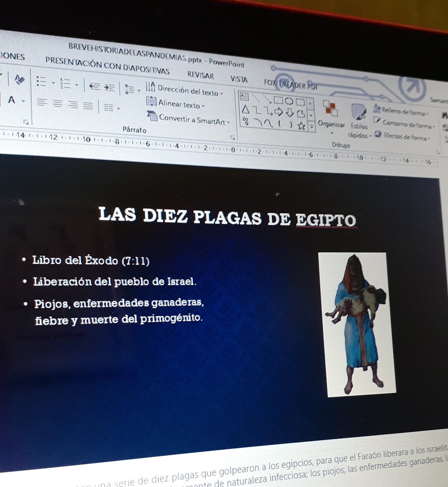The image size is (448, 487).
Task: Switch to the REVISAR ribbon tab
Action: coord(200,76)
